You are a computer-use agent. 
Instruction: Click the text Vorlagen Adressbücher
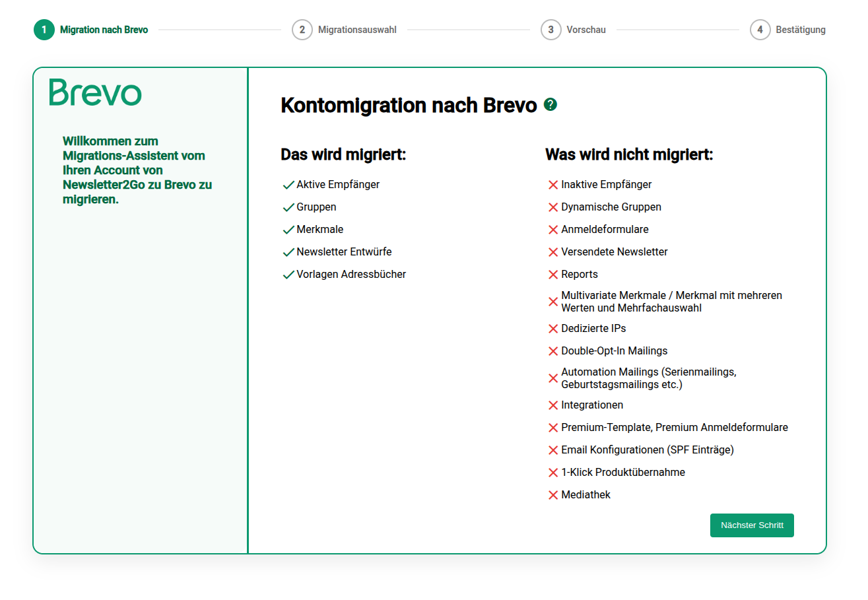click(x=351, y=275)
